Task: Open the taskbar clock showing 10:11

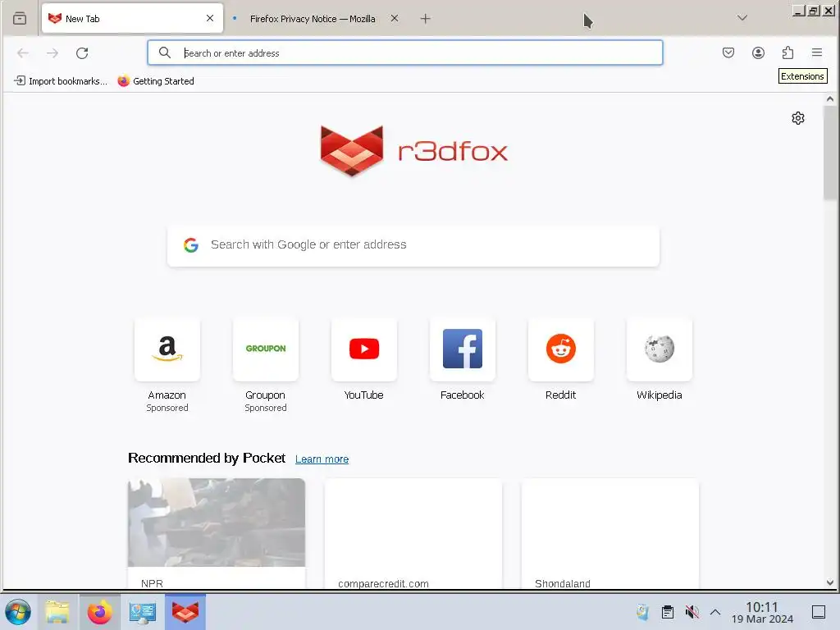Action: pyautogui.click(x=762, y=612)
